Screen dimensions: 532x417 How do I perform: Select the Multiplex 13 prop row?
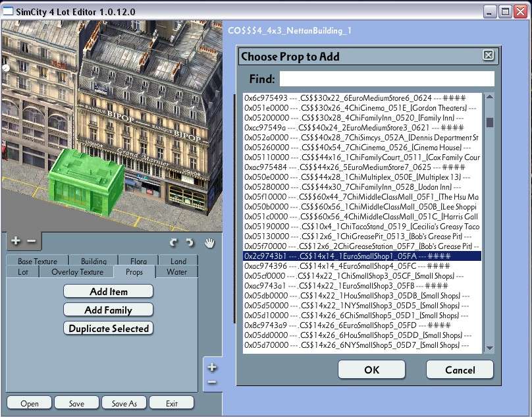click(x=362, y=177)
